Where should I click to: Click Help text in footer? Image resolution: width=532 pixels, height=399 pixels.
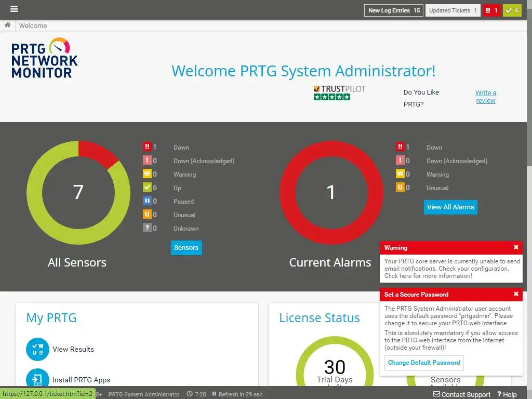pos(510,394)
